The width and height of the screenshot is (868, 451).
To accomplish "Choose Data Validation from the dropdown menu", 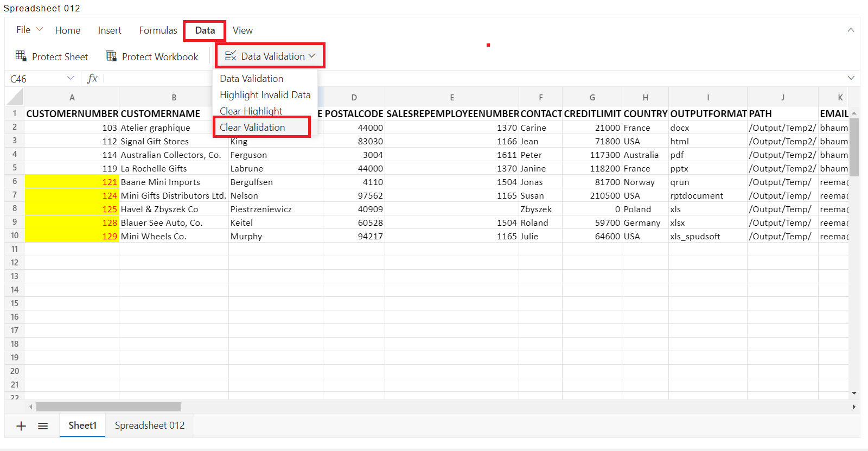I will pos(252,79).
